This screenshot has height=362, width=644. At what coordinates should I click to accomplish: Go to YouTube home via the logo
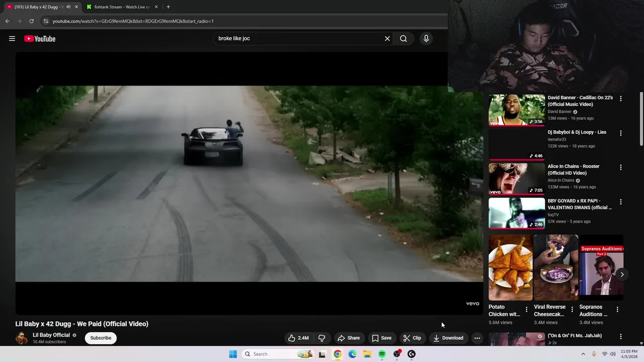(40, 39)
